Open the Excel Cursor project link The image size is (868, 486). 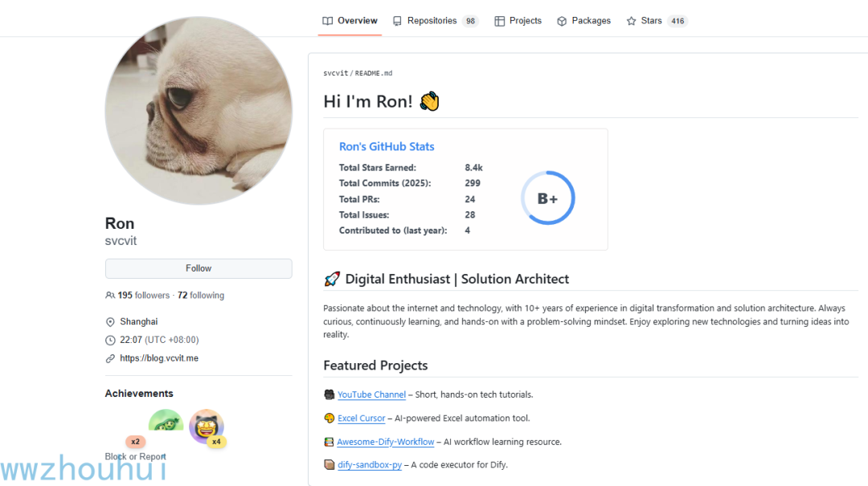point(361,419)
